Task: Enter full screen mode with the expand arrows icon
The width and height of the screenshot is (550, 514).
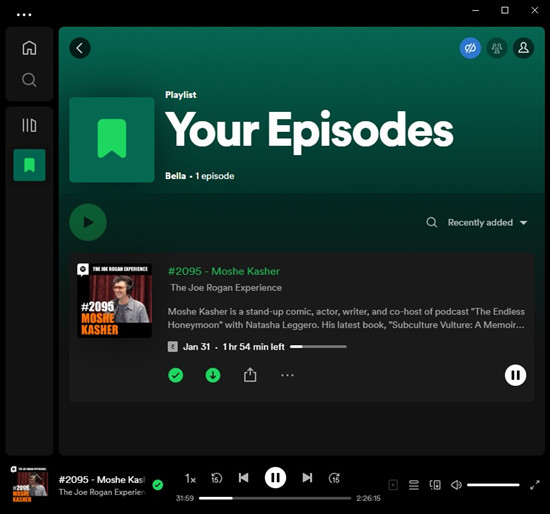Action: click(x=535, y=485)
